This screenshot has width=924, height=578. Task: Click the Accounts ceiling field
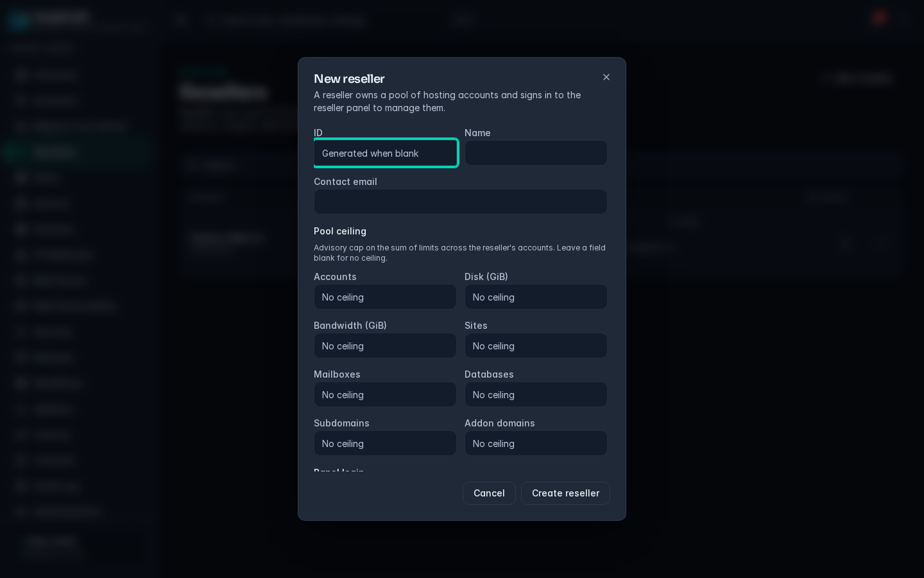point(385,297)
